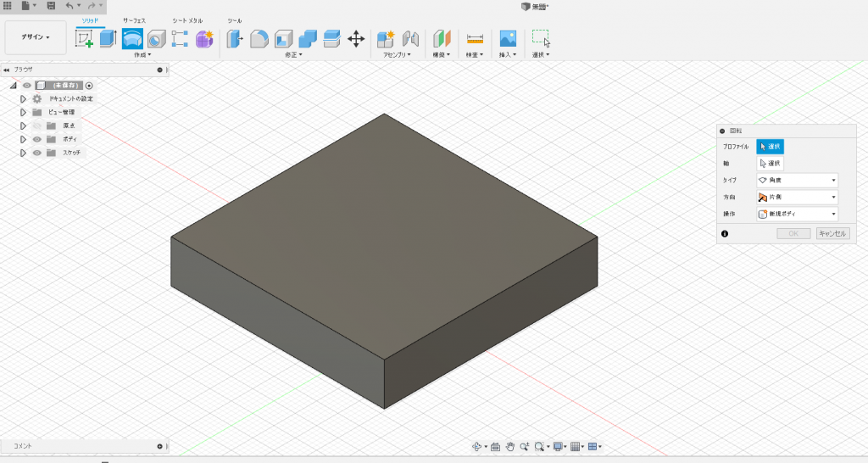Image resolution: width=868 pixels, height=463 pixels.
Task: Click the Select dashed-box tool icon
Action: coord(541,39)
